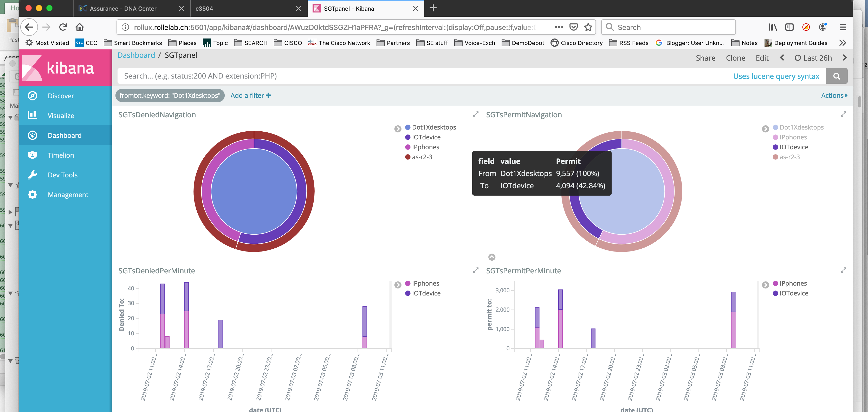This screenshot has width=868, height=412.
Task: Toggle IOTdevice series in SGTsDeniedNavigation legend
Action: [426, 137]
